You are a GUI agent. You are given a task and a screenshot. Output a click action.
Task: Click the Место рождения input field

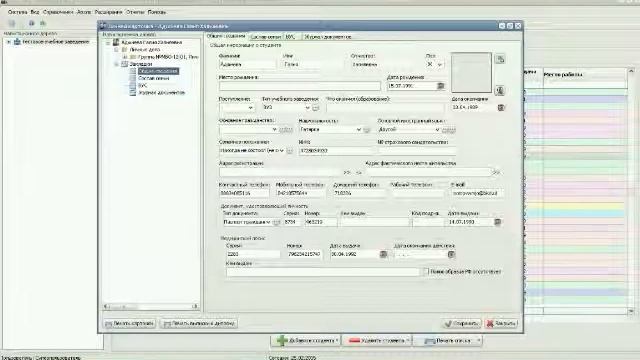pos(300,86)
